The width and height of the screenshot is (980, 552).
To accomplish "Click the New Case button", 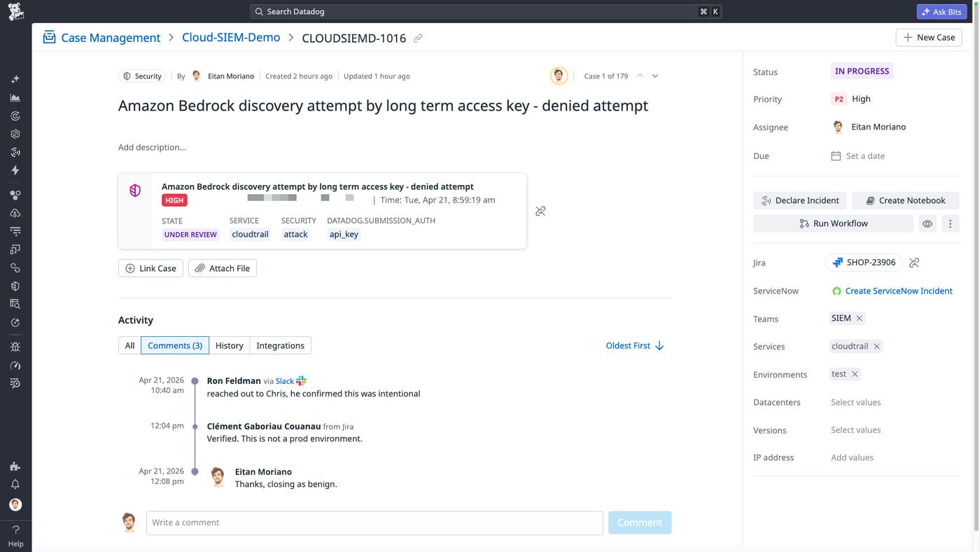I will [929, 37].
